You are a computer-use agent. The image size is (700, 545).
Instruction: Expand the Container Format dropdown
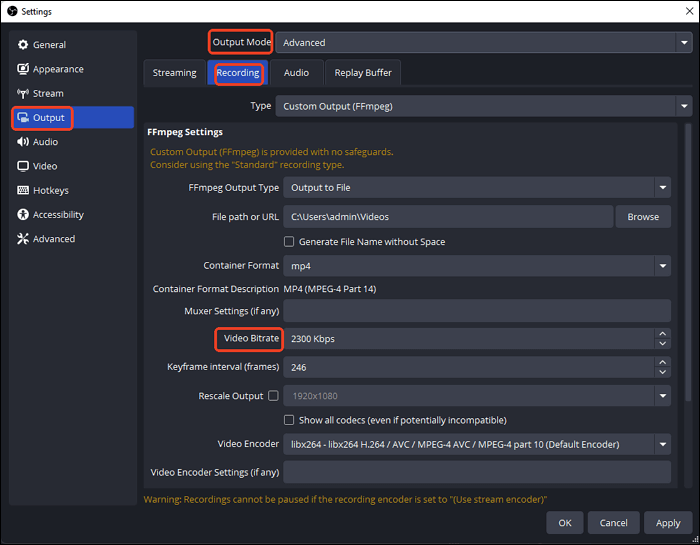coord(477,266)
